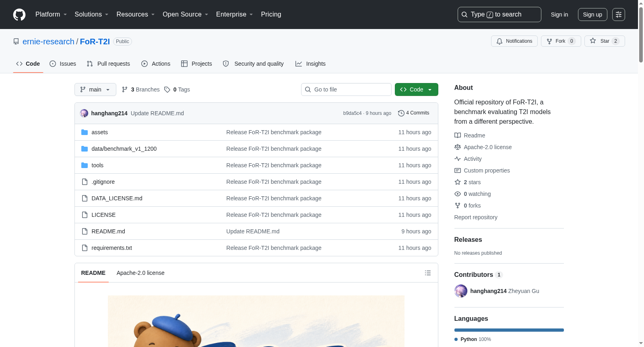Click the branch icon beside 3 Branches

coord(125,89)
